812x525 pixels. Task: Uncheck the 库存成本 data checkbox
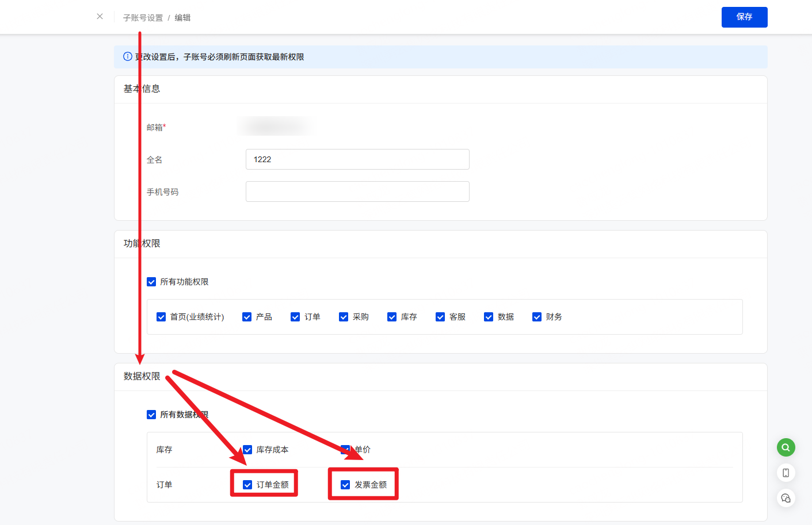click(x=247, y=450)
